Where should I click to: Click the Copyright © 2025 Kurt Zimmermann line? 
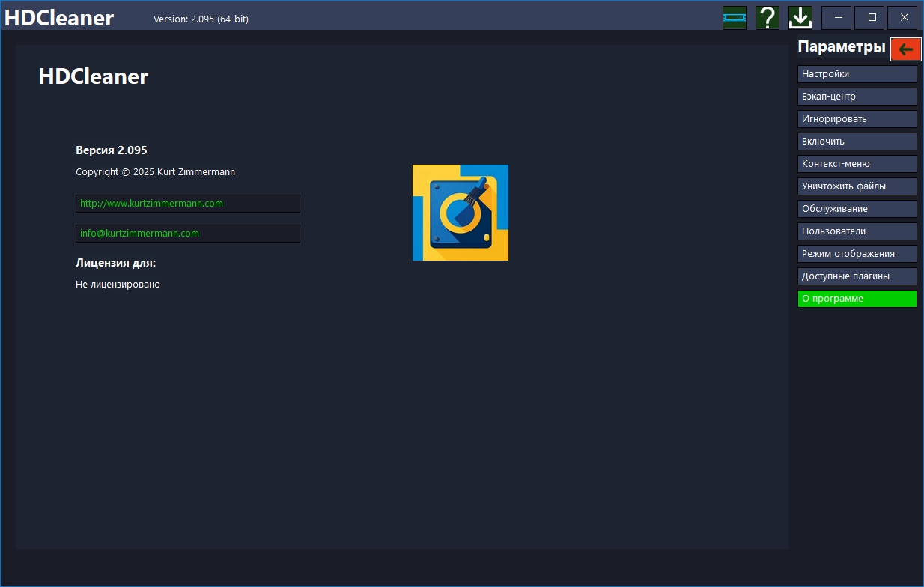tap(155, 172)
